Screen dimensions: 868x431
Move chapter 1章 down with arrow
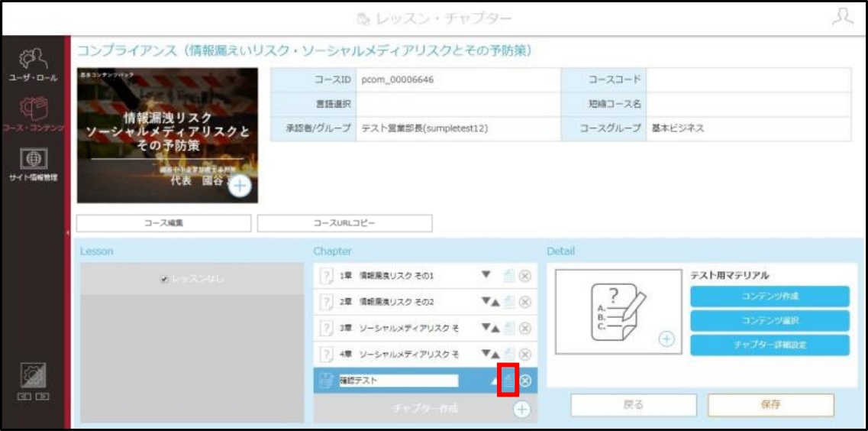tap(486, 275)
